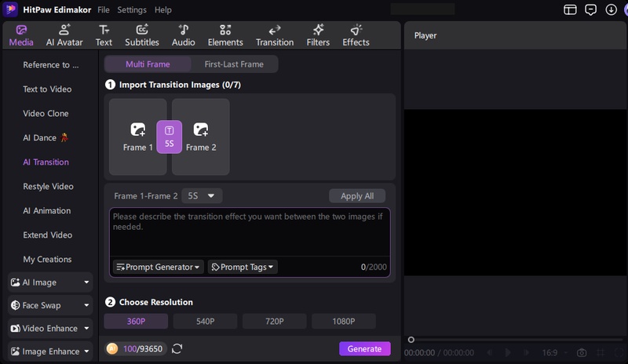Open the Transition tab
Viewport: 628px width, 364px height.
tap(275, 35)
